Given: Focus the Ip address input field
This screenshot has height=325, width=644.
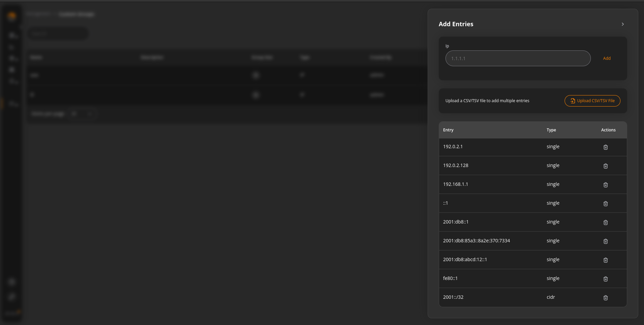Looking at the screenshot, I should coord(517,58).
